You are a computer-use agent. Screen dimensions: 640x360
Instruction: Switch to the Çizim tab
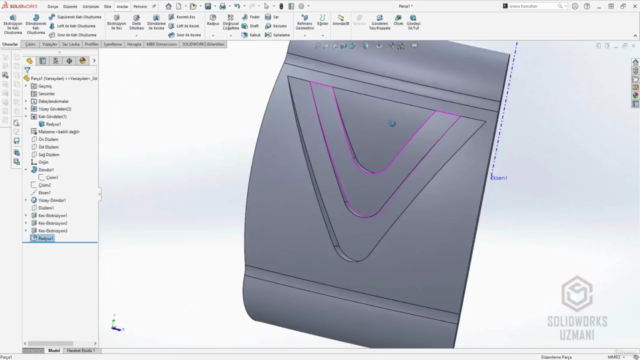[x=30, y=44]
